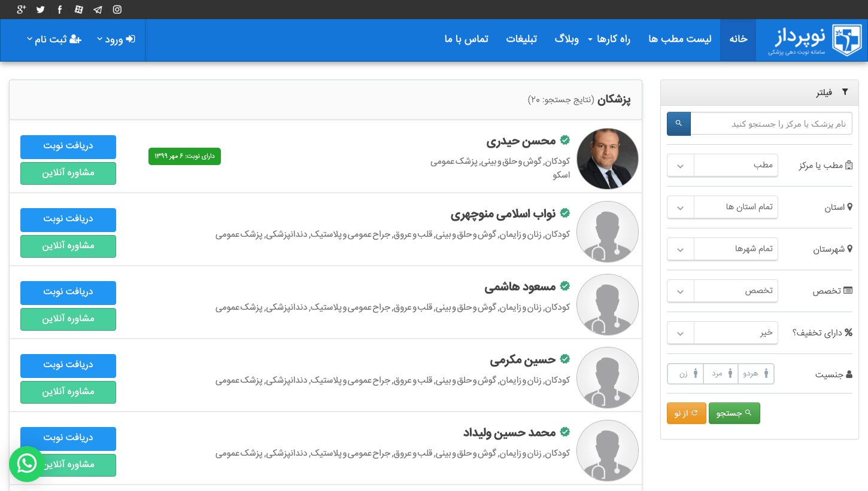Open the Google Plus social link
This screenshot has height=491, width=868.
(21, 10)
